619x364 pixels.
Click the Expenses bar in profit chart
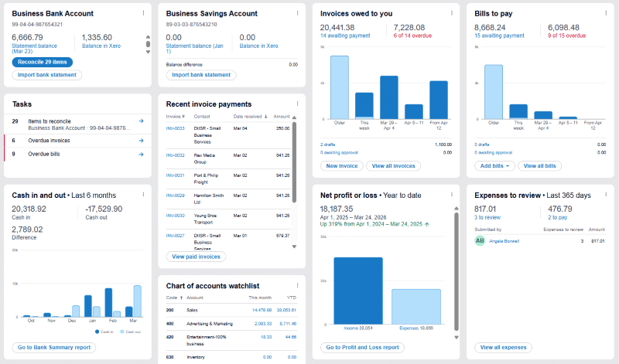(x=416, y=307)
